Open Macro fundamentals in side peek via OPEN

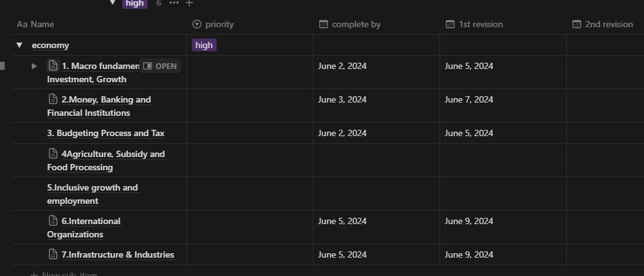click(160, 66)
